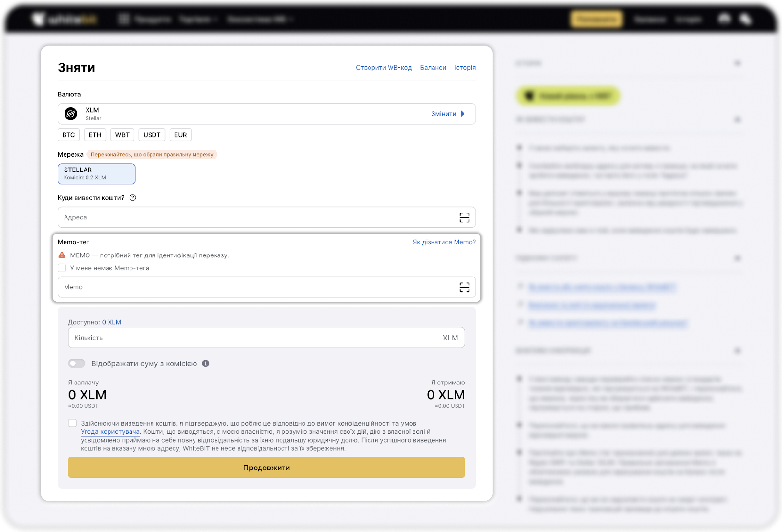Click the Кількість amount input field
The image size is (782, 532).
click(254, 338)
